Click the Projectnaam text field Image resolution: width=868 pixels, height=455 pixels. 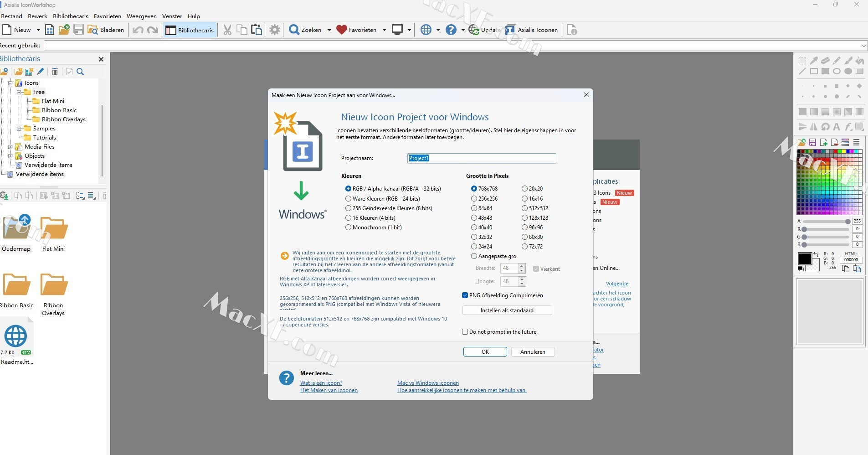coord(482,158)
